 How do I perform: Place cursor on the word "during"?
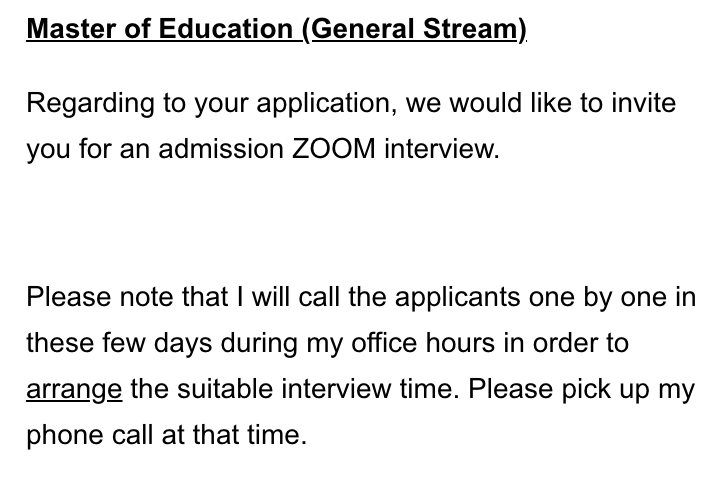(259, 344)
